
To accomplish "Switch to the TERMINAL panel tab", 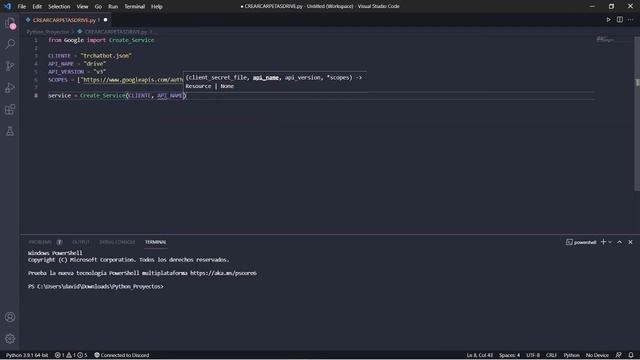I will click(x=156, y=242).
